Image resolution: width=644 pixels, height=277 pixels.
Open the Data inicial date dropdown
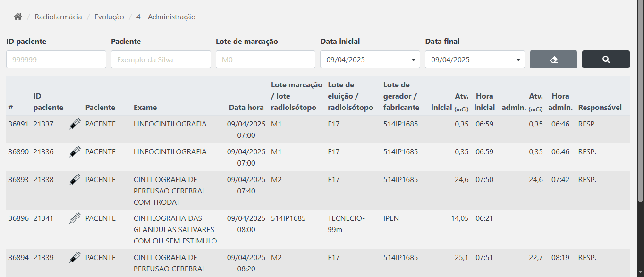pyautogui.click(x=370, y=59)
